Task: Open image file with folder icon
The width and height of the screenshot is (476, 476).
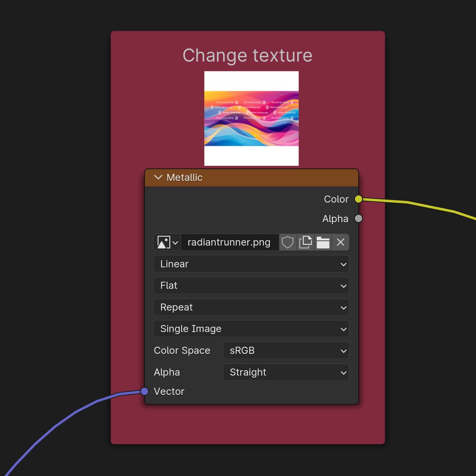Action: [323, 242]
